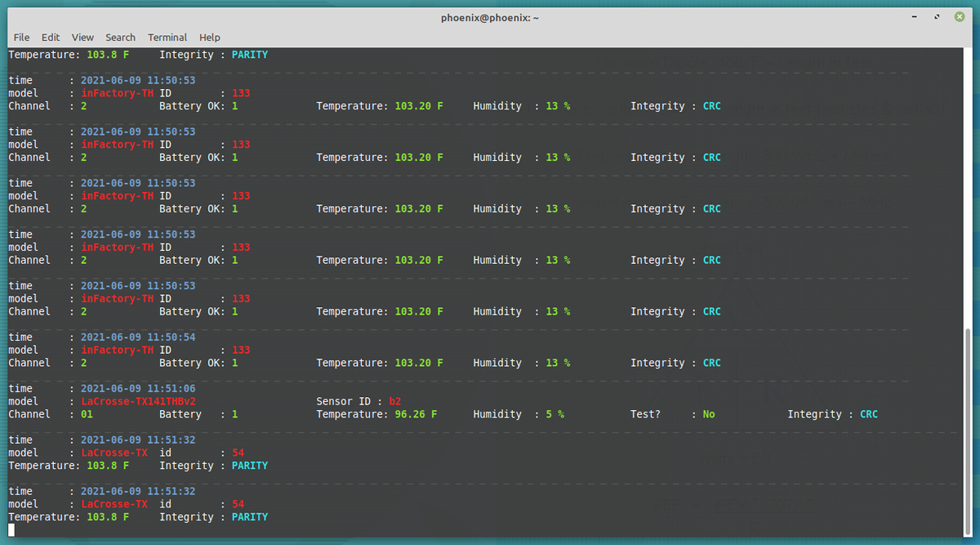Screen dimensions: 980x545
Task: Open the Terminal menu
Action: pos(167,37)
